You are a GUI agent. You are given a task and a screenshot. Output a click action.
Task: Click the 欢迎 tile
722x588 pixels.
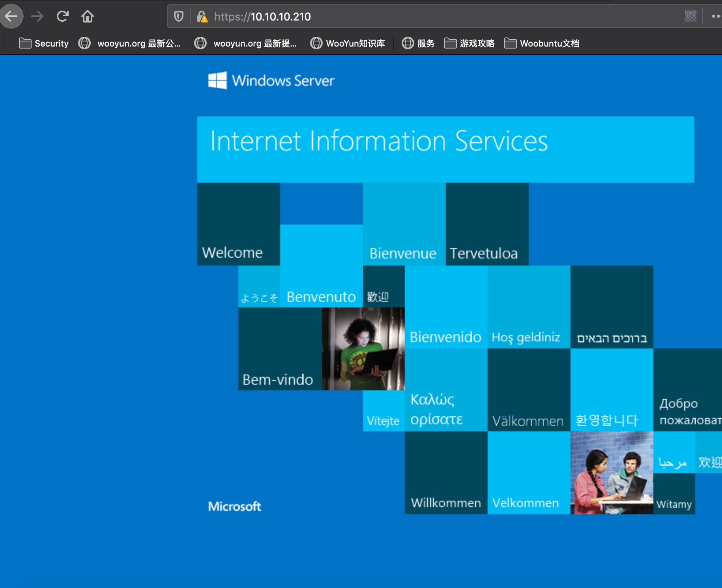coord(709,452)
